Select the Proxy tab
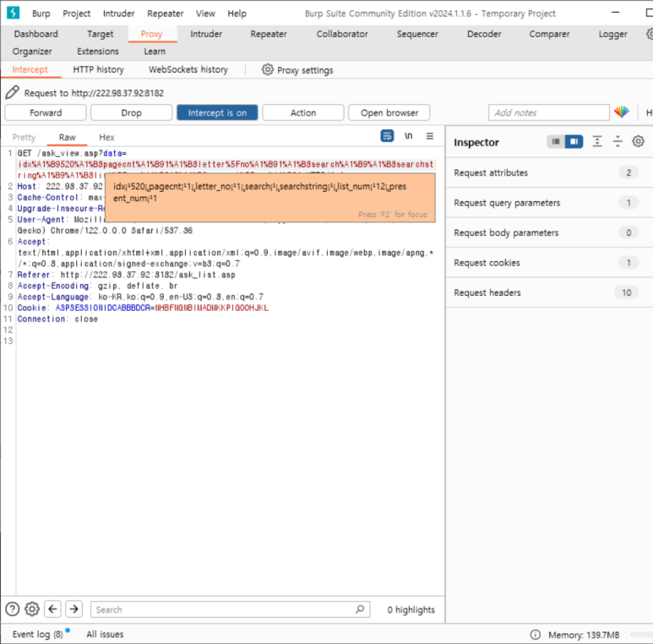This screenshot has width=653, height=644. point(151,34)
